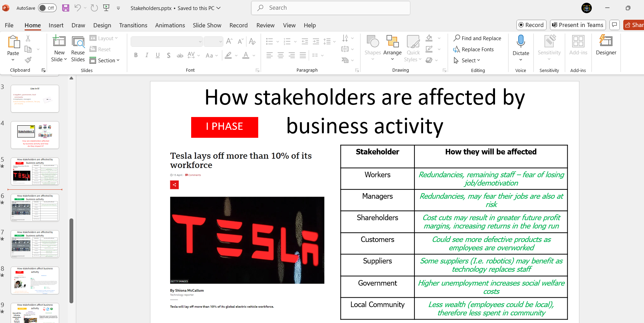Image resolution: width=644 pixels, height=323 pixels.
Task: Switch to the Animations tab
Action: 170,25
